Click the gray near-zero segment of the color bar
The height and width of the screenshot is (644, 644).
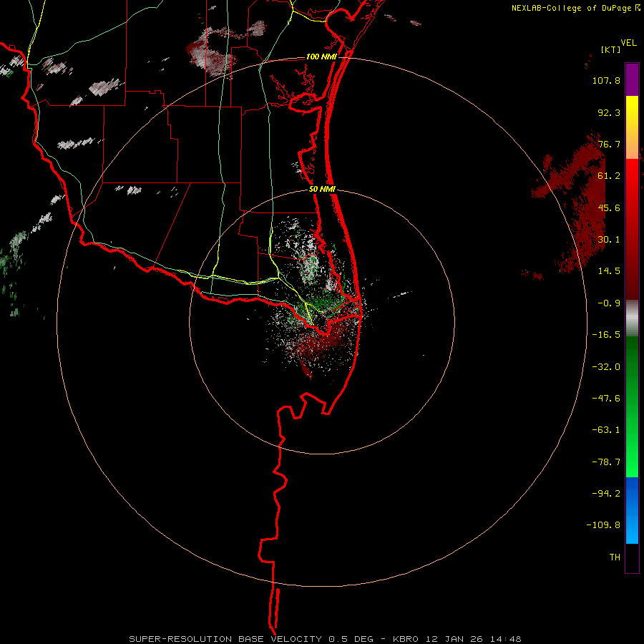[x=632, y=318]
